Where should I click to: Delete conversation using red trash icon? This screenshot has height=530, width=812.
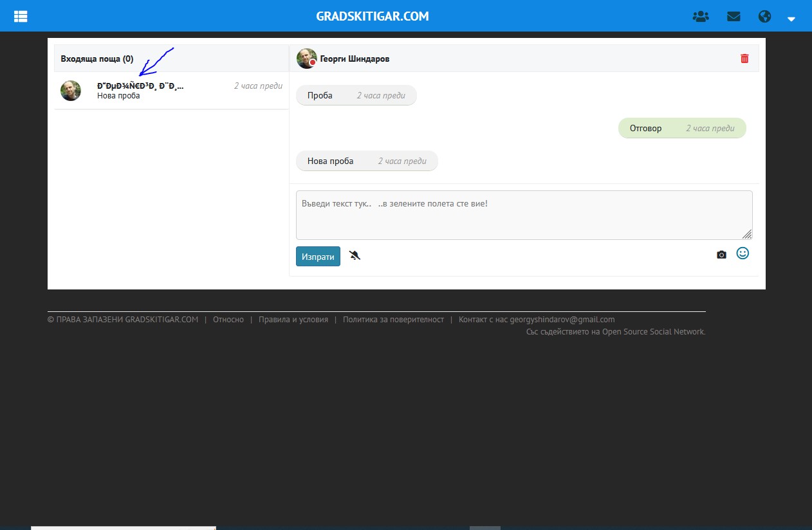click(744, 59)
